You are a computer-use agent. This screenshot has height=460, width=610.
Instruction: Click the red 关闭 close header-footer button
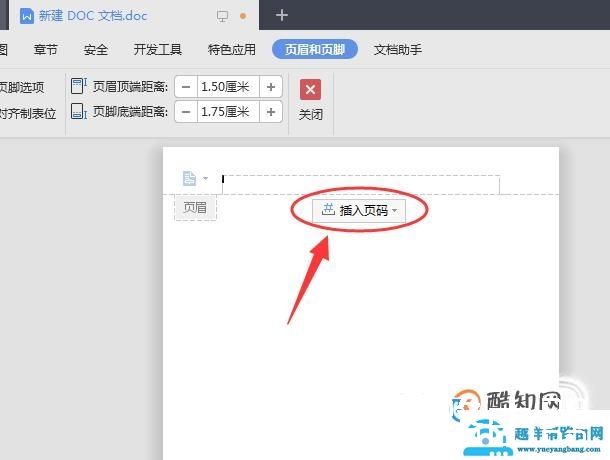pos(310,100)
